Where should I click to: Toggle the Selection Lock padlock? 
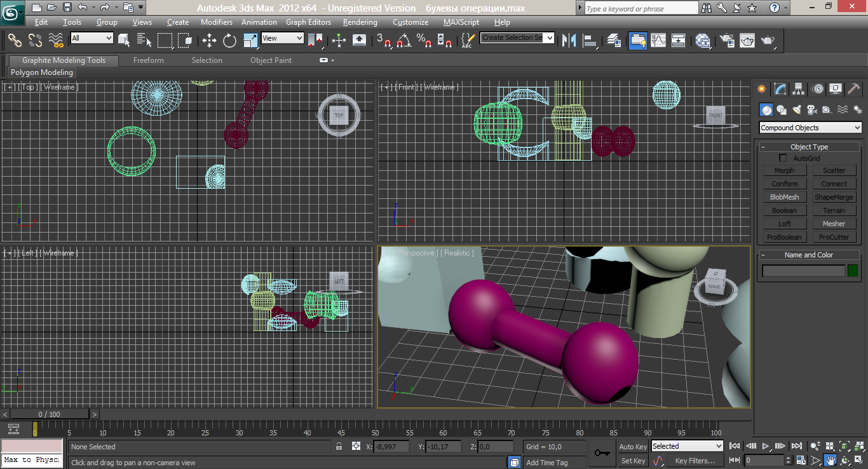339,447
